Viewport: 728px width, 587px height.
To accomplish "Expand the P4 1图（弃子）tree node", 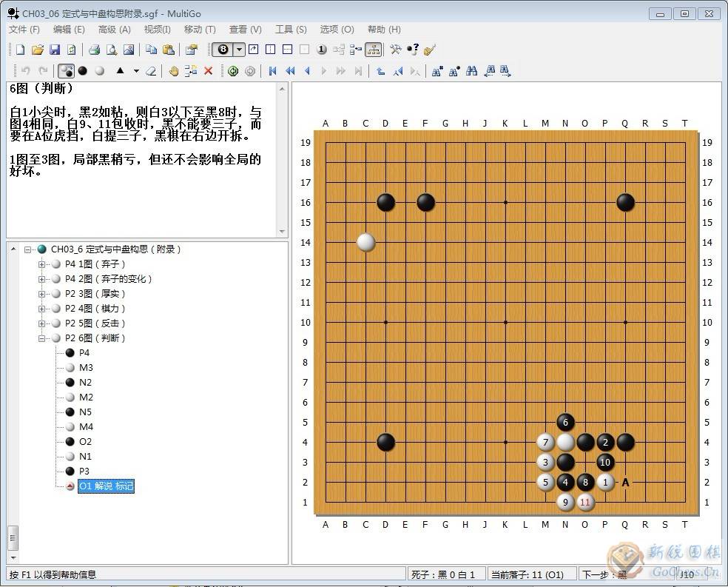I will pyautogui.click(x=42, y=264).
